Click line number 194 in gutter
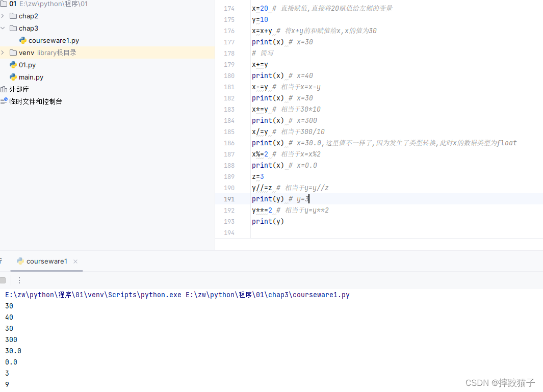This screenshot has width=543, height=392. (229, 233)
